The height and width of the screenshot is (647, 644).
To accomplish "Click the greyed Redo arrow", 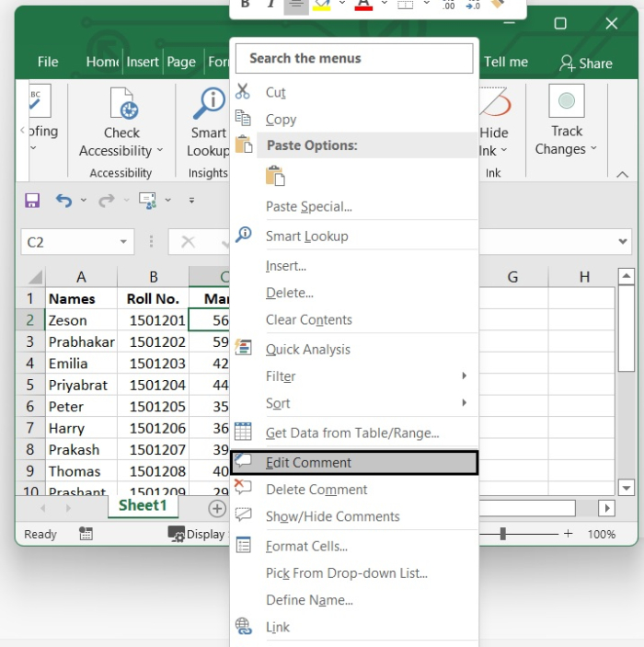I will coord(107,201).
